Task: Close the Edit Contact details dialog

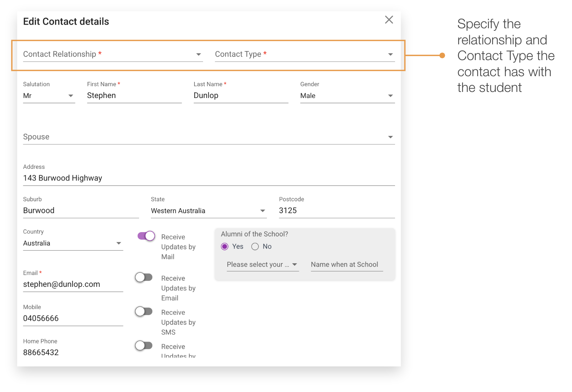Action: 389,20
